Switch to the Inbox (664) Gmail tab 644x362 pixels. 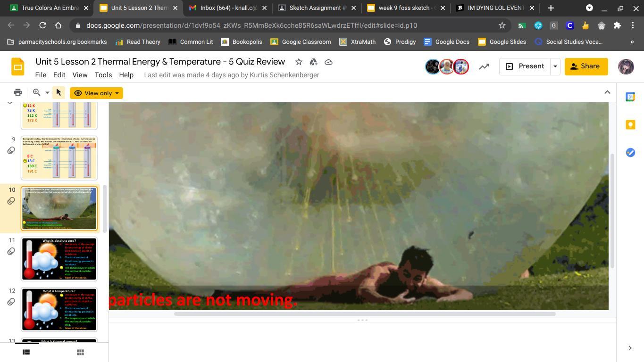pyautogui.click(x=227, y=8)
